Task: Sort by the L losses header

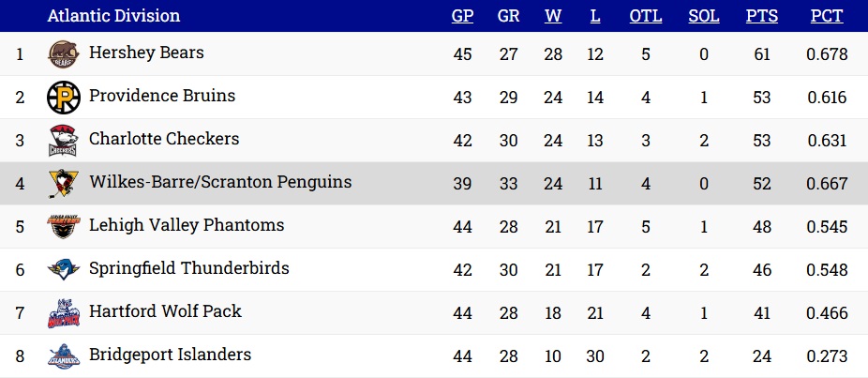Action: point(594,16)
